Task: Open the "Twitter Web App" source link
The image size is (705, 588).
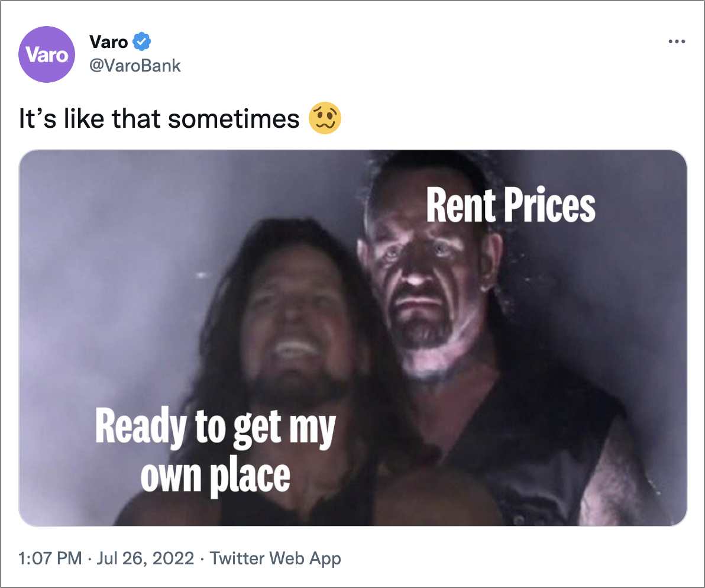Action: [275, 558]
